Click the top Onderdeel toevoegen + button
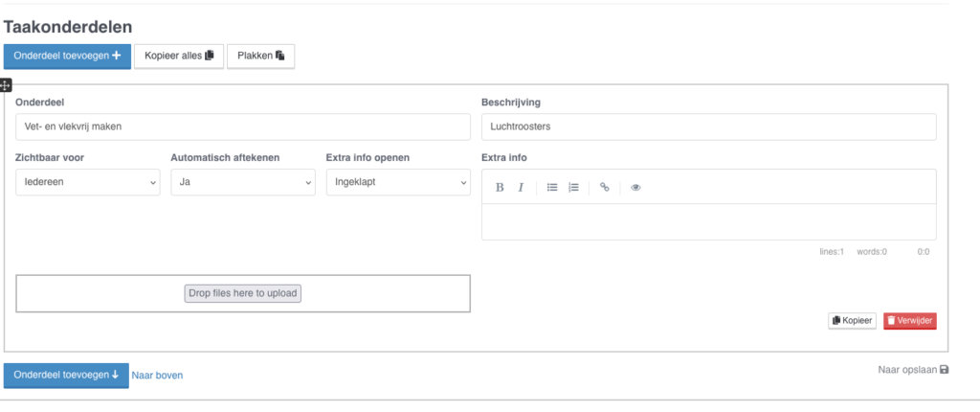Image resolution: width=980 pixels, height=412 pixels. [67, 56]
